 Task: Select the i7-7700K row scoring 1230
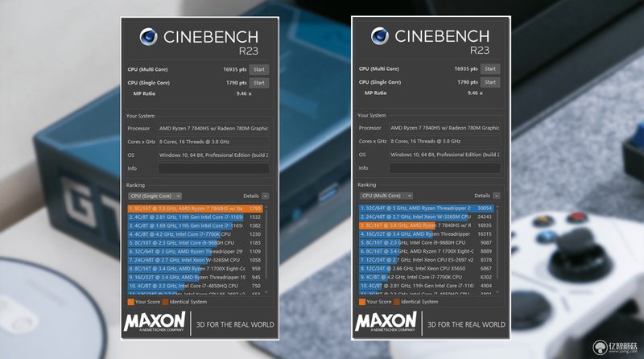pyautogui.click(x=195, y=234)
